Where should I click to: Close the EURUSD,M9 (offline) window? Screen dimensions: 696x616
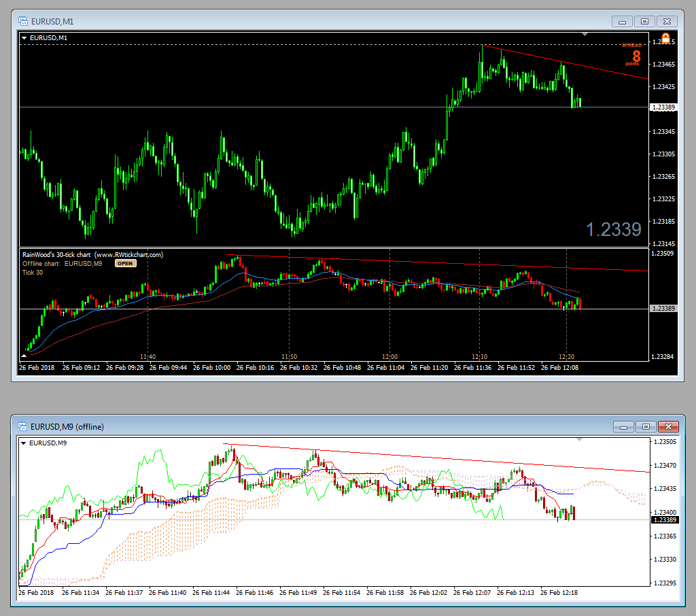point(669,427)
